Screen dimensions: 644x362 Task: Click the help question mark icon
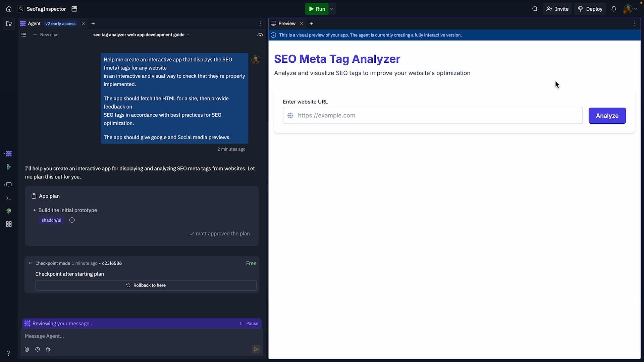click(9, 353)
